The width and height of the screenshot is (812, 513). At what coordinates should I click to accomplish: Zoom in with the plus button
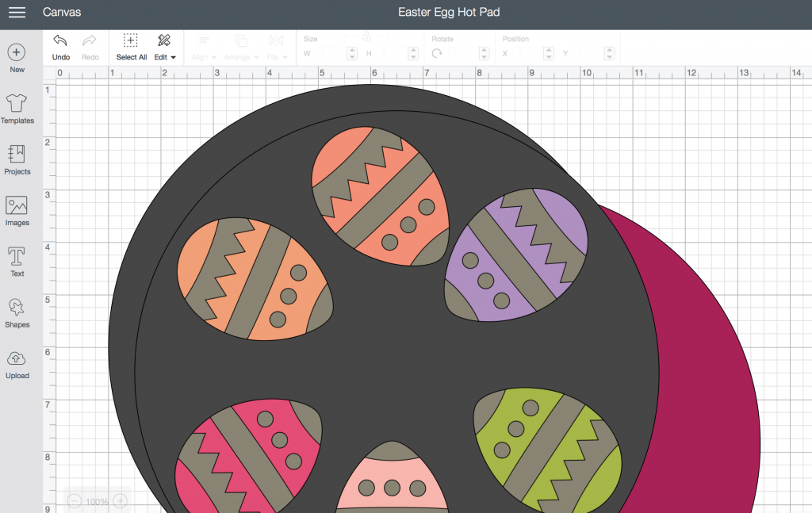[121, 501]
